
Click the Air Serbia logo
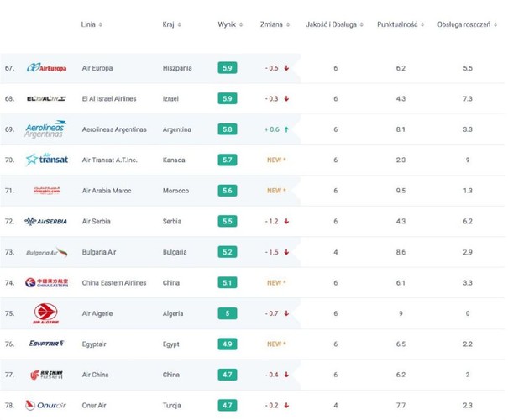pyautogui.click(x=47, y=221)
